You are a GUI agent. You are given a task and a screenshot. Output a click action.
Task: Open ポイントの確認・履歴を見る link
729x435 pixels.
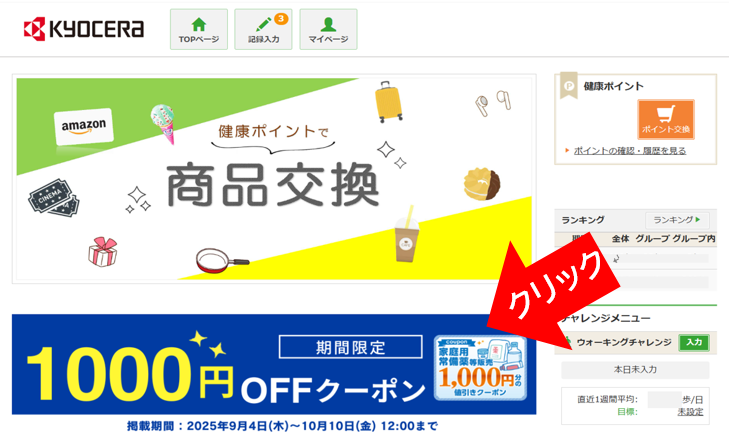click(x=630, y=151)
